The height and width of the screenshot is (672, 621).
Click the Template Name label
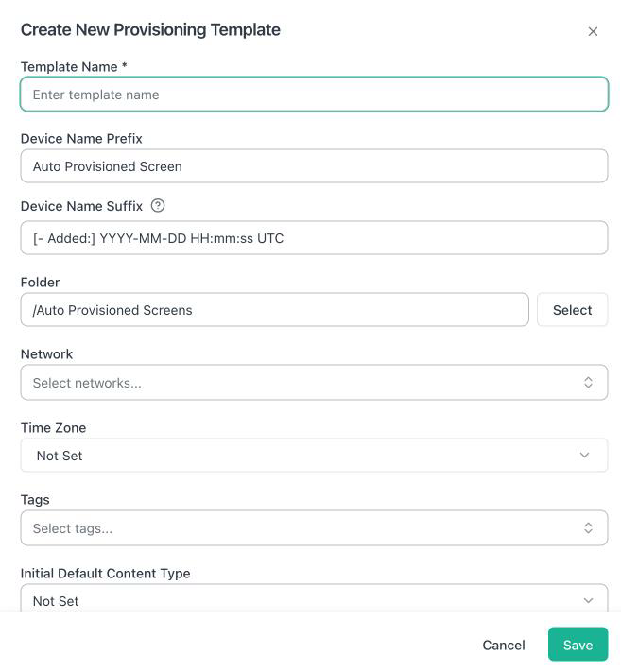(74, 67)
